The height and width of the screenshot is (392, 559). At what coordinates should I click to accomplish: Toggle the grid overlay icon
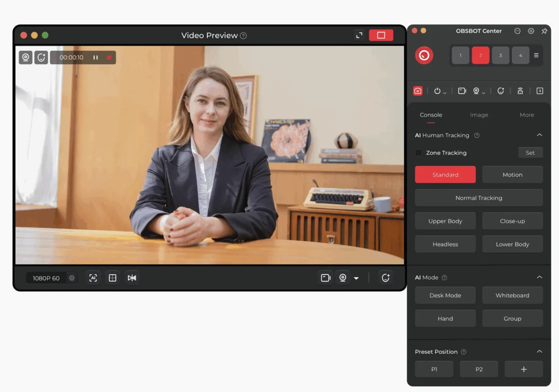pyautogui.click(x=112, y=278)
